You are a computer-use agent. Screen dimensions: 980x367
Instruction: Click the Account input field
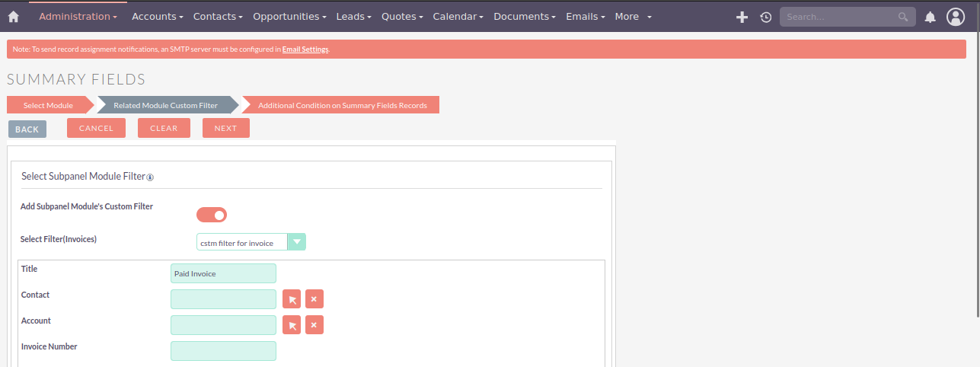[223, 325]
